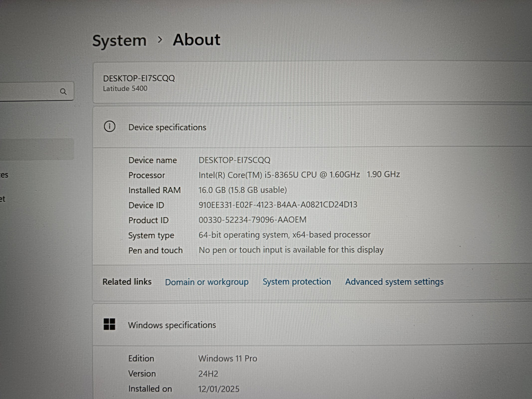Screen dimensions: 532x399
Task: Select the highlighted sidebar navigation item
Action: click(35, 149)
